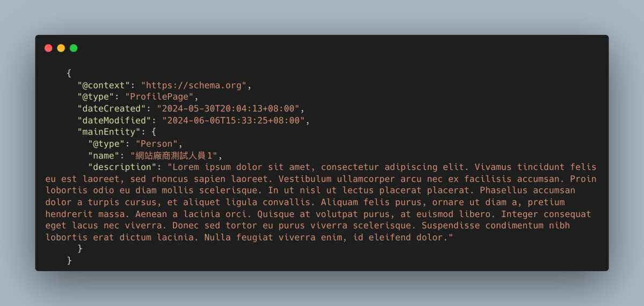Select the 2024-06-06T15:33:25+08:00 timestamp value

pyautogui.click(x=233, y=121)
